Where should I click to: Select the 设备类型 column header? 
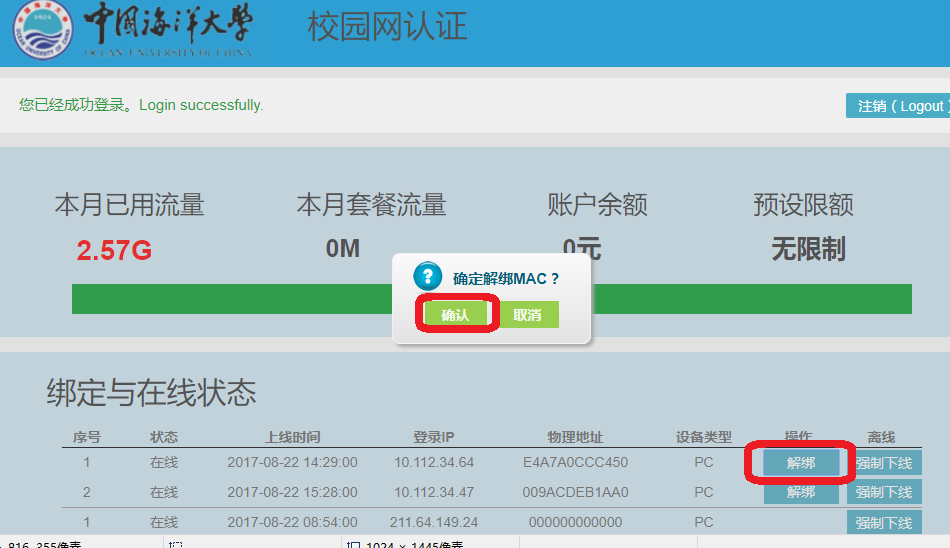pyautogui.click(x=703, y=437)
